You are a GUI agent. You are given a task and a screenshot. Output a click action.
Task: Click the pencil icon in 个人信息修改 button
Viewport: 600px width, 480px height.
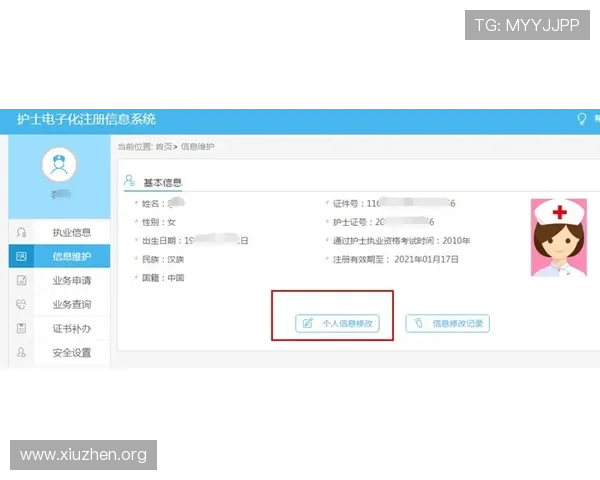[308, 323]
